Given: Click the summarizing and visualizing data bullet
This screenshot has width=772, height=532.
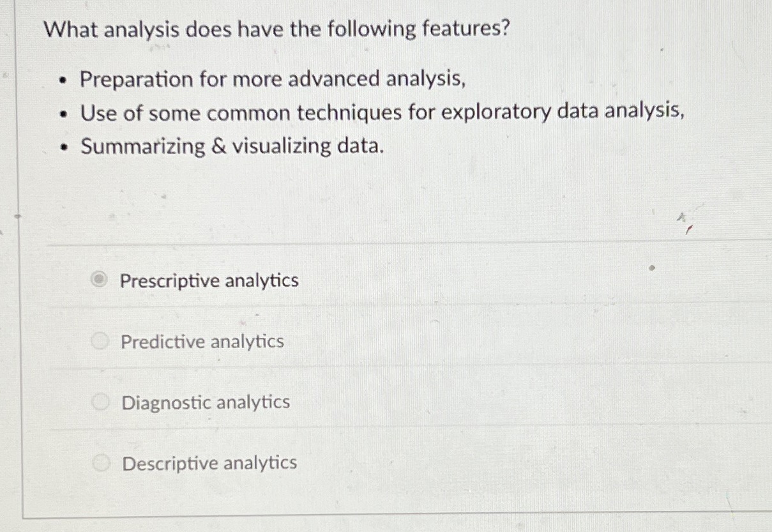Looking at the screenshot, I should coord(232,146).
